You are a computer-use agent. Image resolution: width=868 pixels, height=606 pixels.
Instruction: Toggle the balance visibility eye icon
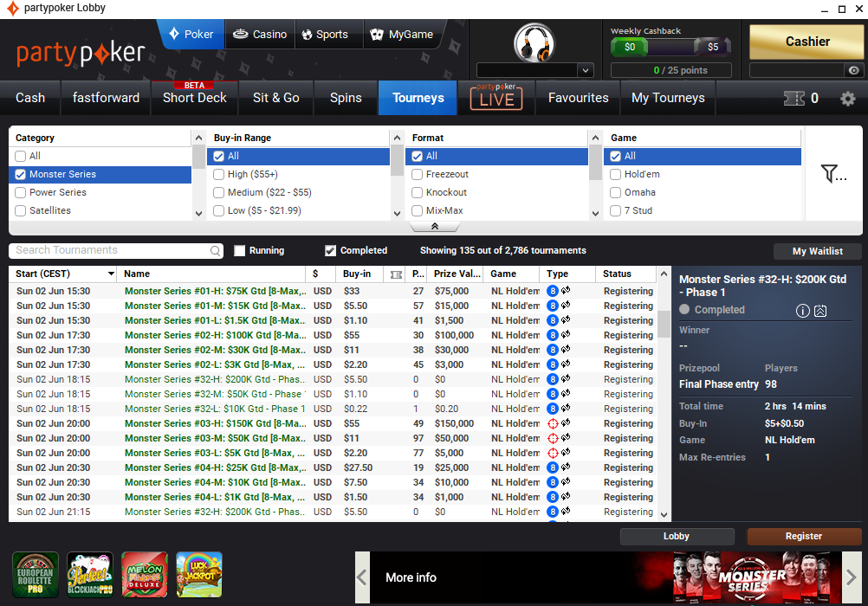854,71
